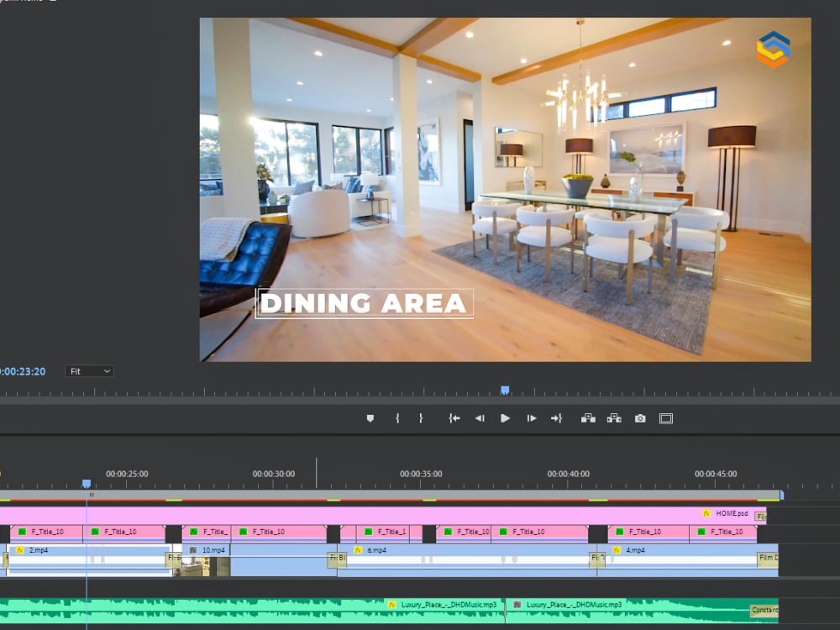Click the Extract button
Screen dimensions: 840x630
click(614, 418)
